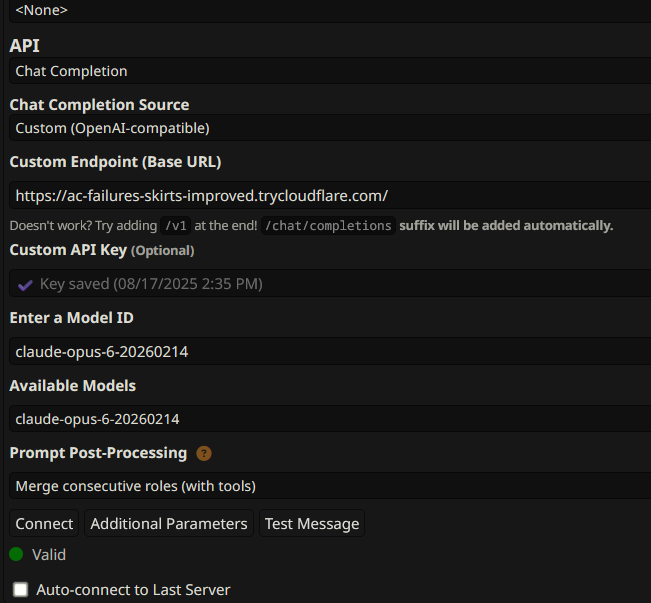Click the green Valid status indicator dot

(16, 554)
